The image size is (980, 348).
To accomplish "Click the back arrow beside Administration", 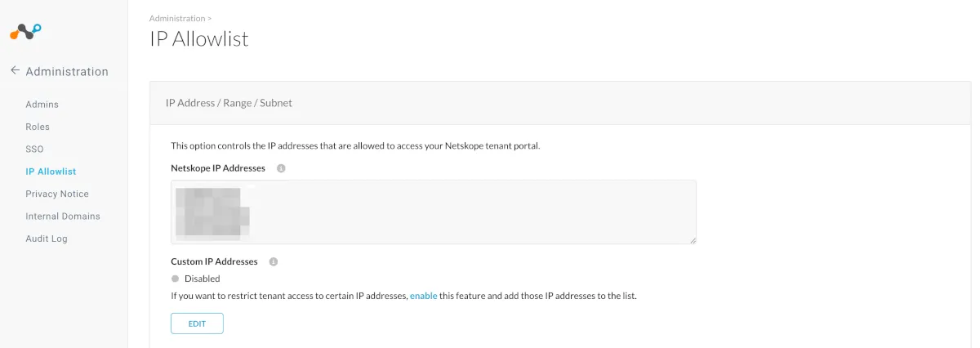I will pos(15,71).
